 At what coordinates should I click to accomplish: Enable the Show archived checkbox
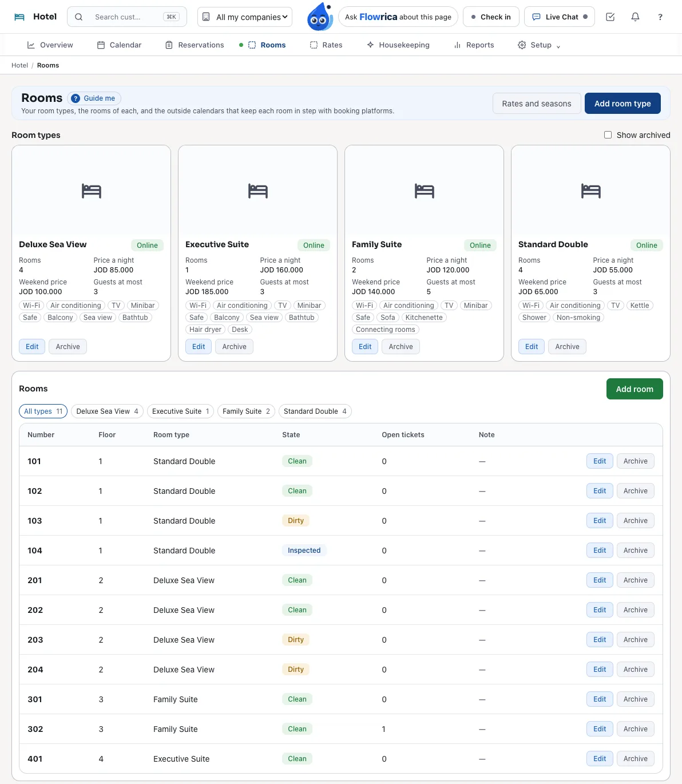(608, 135)
